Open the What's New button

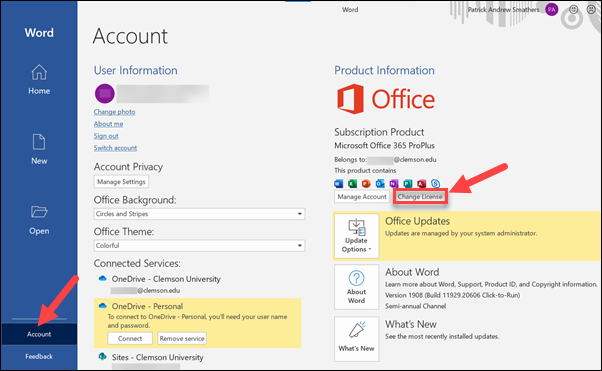point(356,339)
